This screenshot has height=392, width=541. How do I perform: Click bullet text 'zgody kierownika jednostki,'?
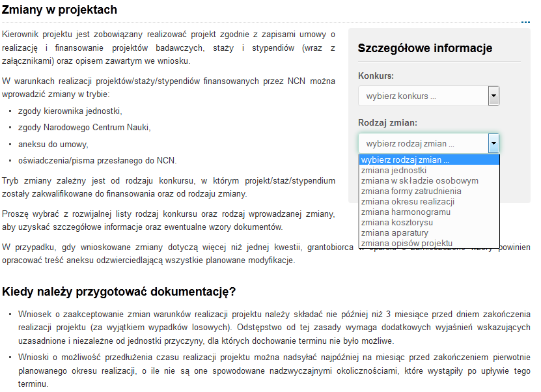(x=70, y=111)
